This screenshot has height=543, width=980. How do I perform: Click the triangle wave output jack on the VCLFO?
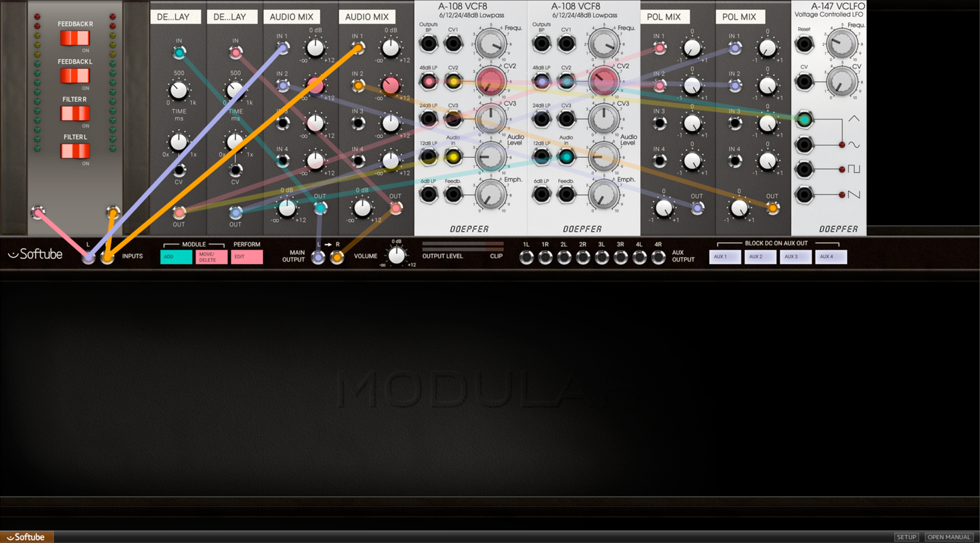click(804, 120)
